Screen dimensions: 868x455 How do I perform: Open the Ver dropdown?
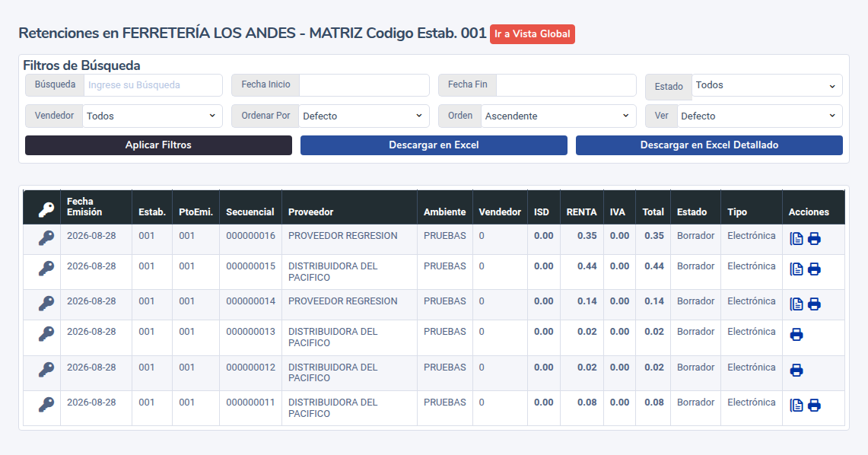click(x=759, y=116)
